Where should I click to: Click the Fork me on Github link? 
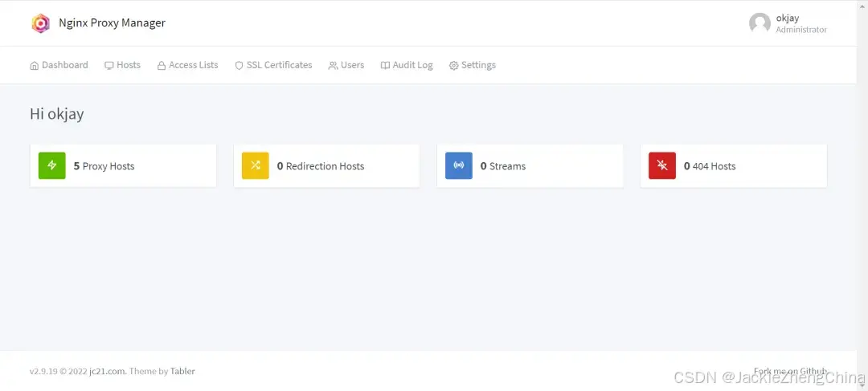coord(791,371)
